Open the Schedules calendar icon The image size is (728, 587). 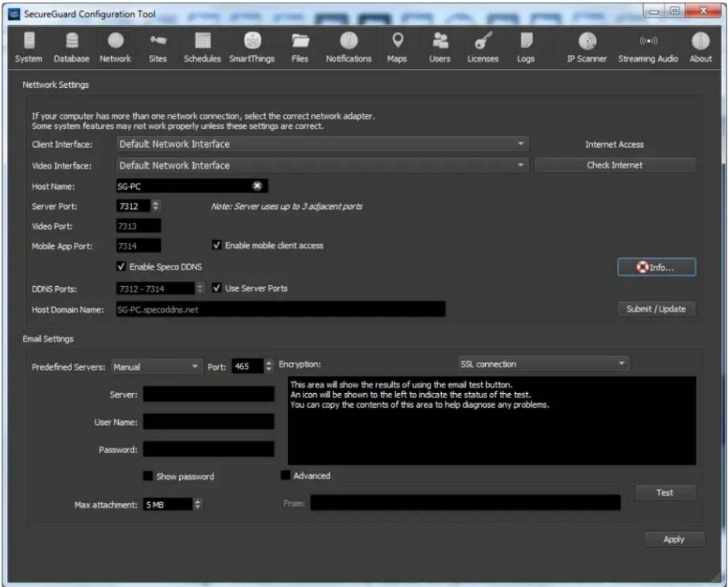pos(202,47)
